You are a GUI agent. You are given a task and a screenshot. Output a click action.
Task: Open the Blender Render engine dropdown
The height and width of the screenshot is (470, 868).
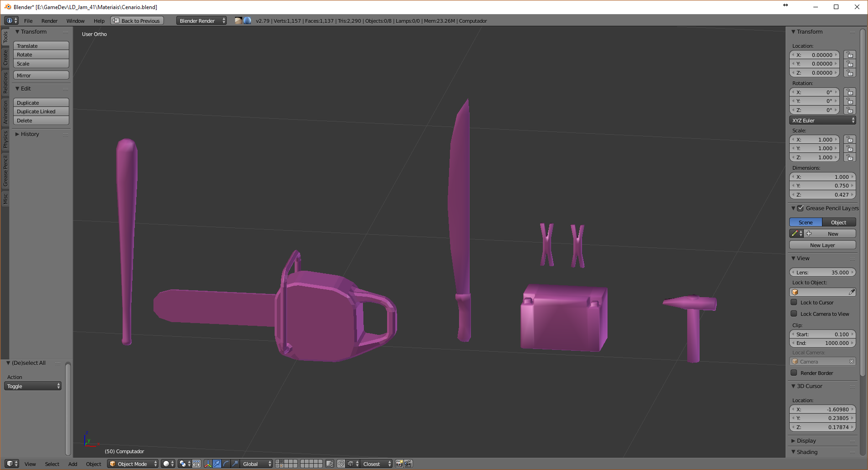coord(201,20)
